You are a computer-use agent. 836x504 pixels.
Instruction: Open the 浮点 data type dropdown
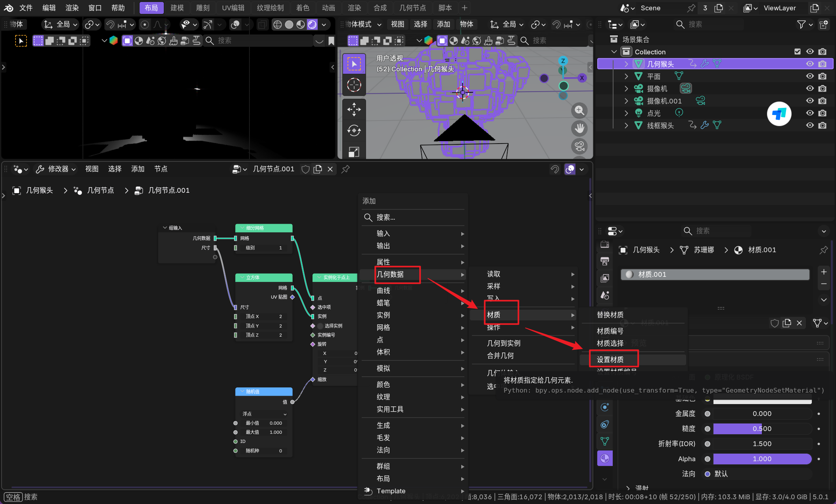[264, 414]
